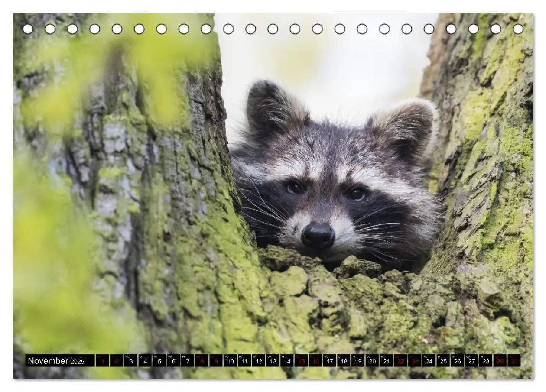Pick date 25 on the strip
This screenshot has height=392, width=546.
point(443,361)
